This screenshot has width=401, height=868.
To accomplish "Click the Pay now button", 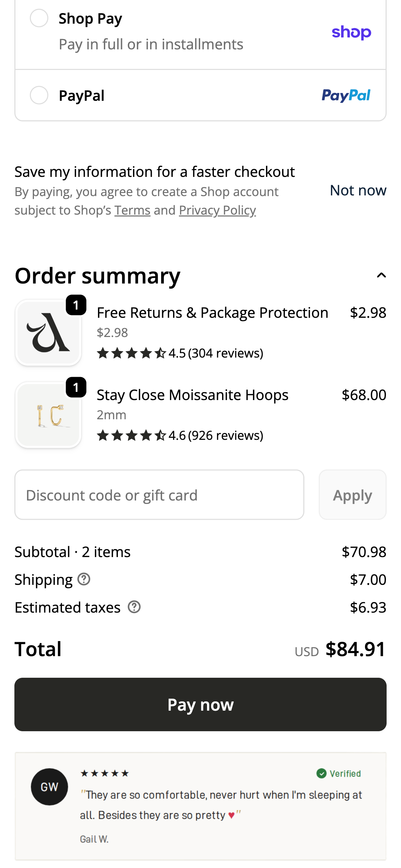I will click(x=200, y=704).
